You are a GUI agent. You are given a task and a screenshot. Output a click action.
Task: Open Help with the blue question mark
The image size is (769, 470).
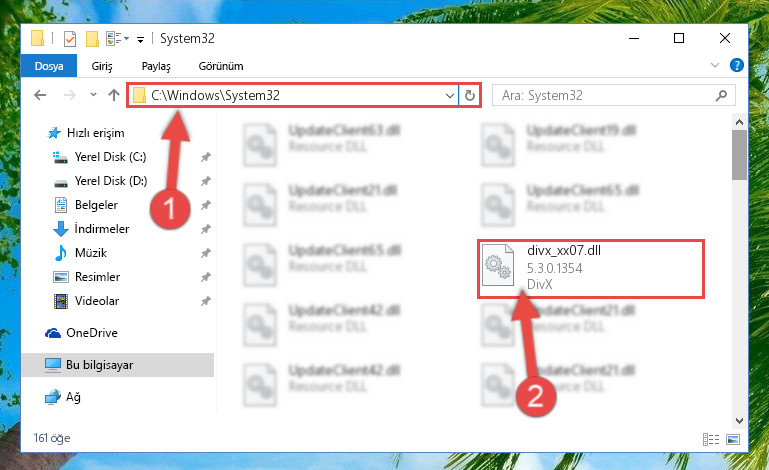737,65
